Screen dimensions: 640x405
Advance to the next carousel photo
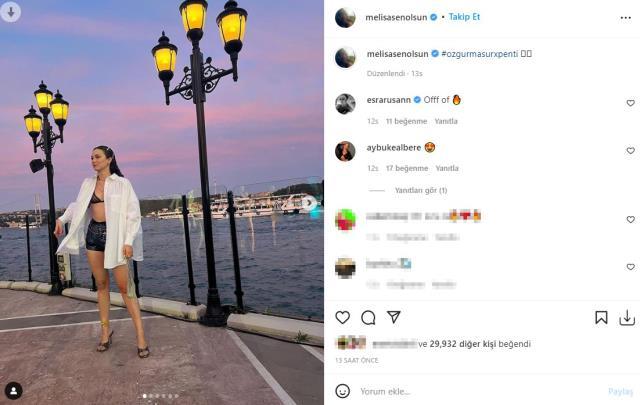click(x=309, y=202)
